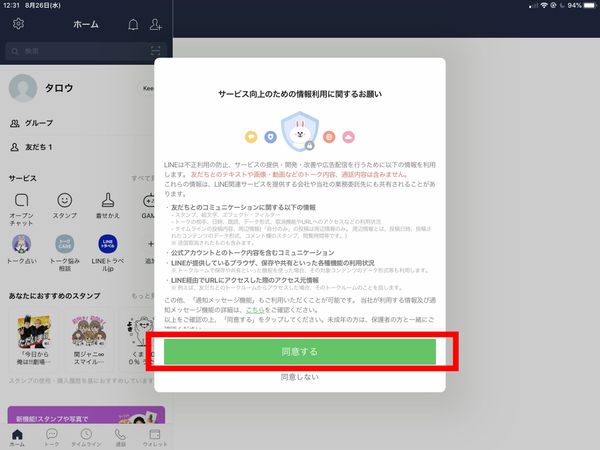Tap あなたにおすすめのスタンプ heading
This screenshot has height=450, width=600.
[x=54, y=296]
